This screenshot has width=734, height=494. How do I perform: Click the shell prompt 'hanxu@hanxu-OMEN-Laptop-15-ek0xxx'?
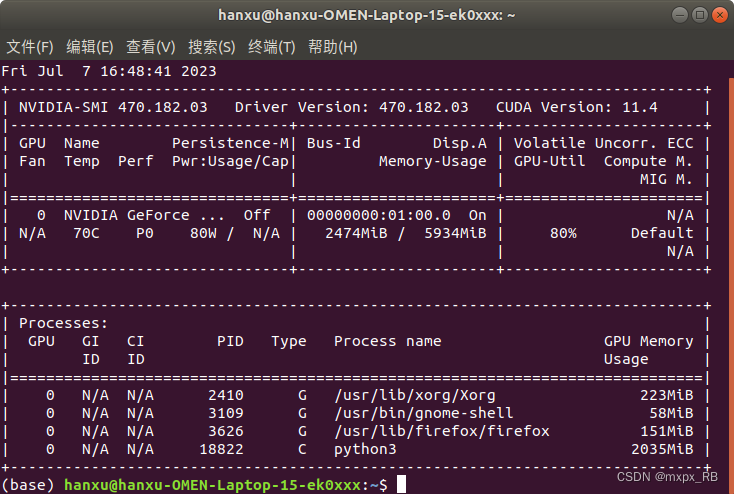click(x=213, y=485)
